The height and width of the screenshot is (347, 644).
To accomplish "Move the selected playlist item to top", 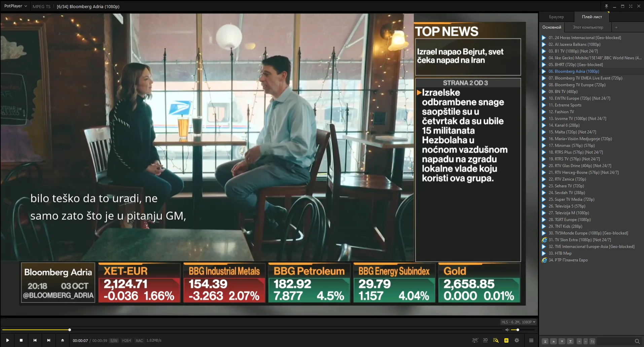I will [x=545, y=341].
